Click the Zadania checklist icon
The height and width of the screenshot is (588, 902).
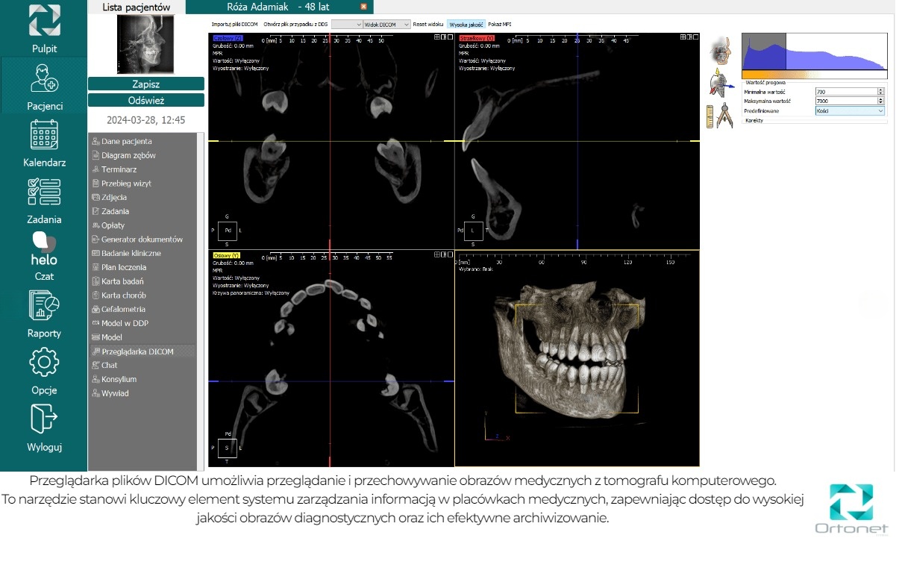point(44,193)
